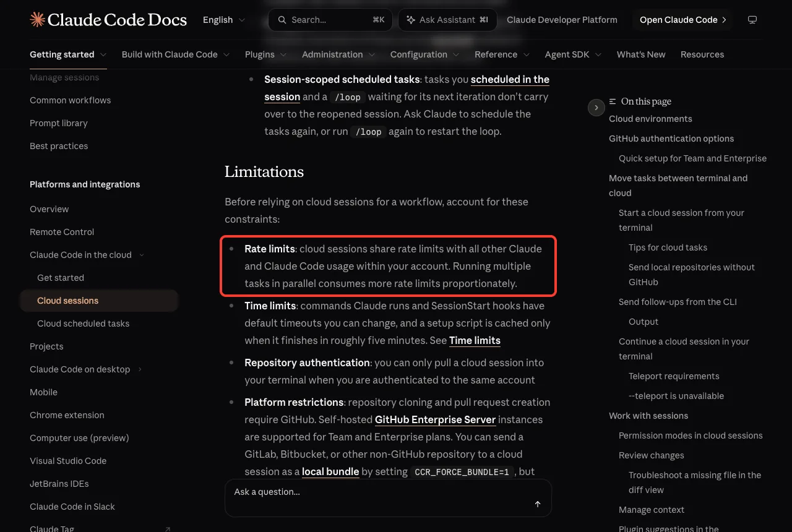The width and height of the screenshot is (792, 532).
Task: Open Claude Developer Platform link
Action: click(x=562, y=20)
